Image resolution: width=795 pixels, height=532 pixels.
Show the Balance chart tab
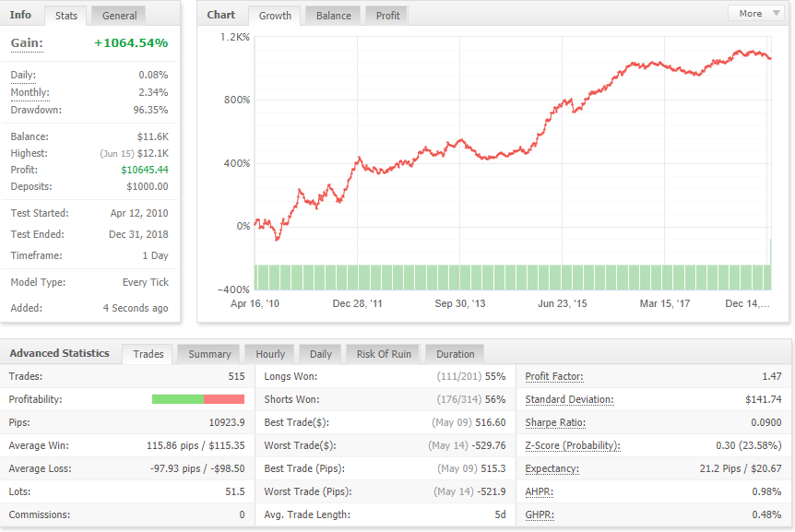click(334, 16)
